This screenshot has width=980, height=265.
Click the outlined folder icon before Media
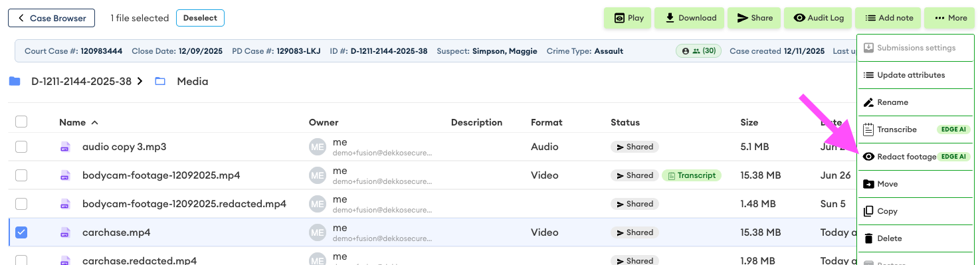click(160, 82)
